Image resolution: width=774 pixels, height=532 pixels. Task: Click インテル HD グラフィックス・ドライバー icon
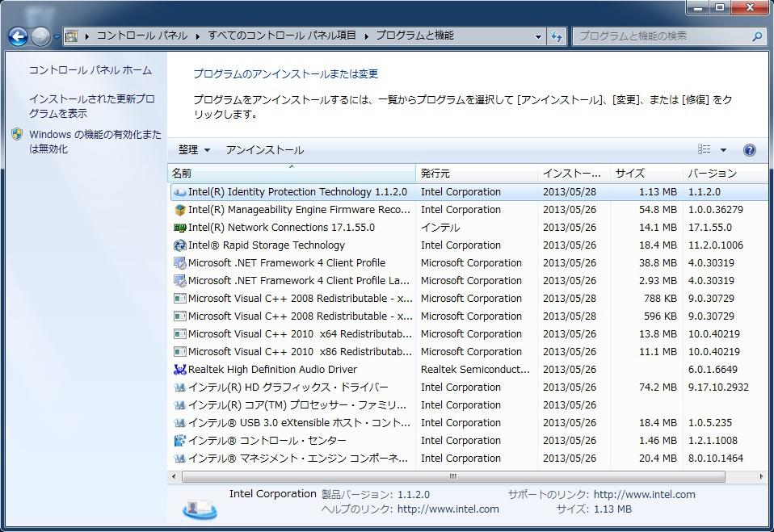tap(180, 387)
